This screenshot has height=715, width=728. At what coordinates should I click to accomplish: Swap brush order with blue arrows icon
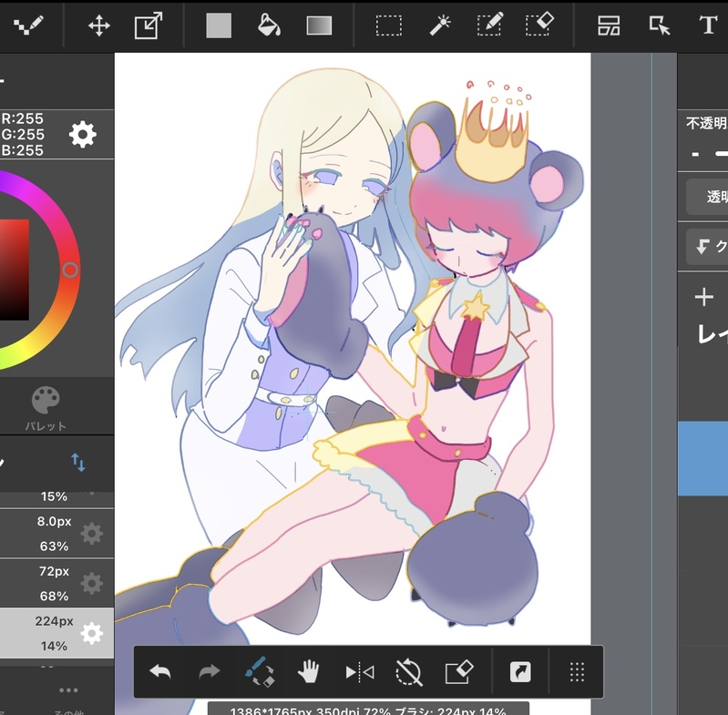(x=78, y=463)
